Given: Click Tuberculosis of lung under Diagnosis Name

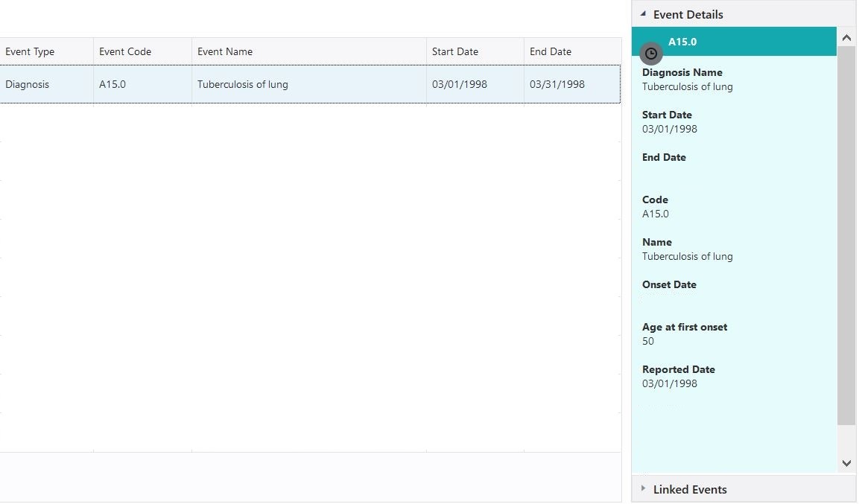Looking at the screenshot, I should point(687,86).
